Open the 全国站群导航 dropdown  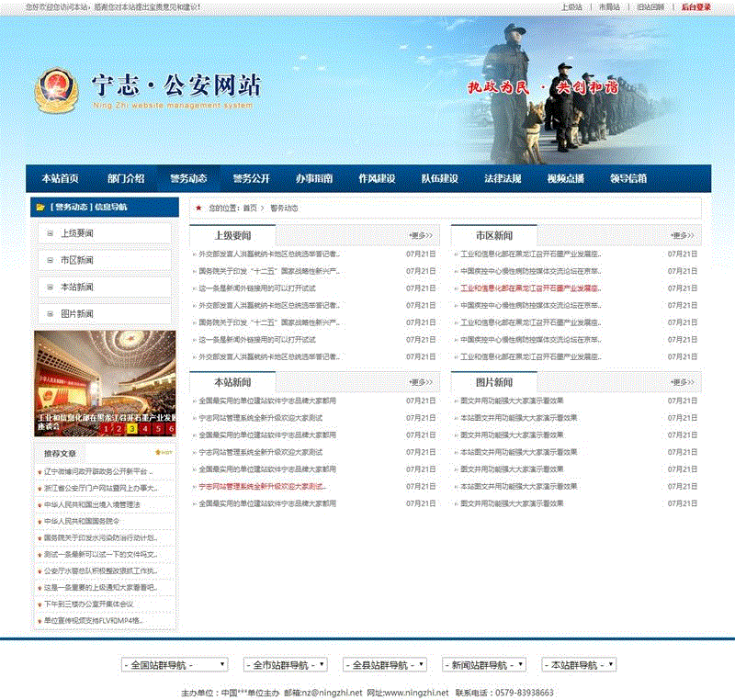tap(175, 665)
